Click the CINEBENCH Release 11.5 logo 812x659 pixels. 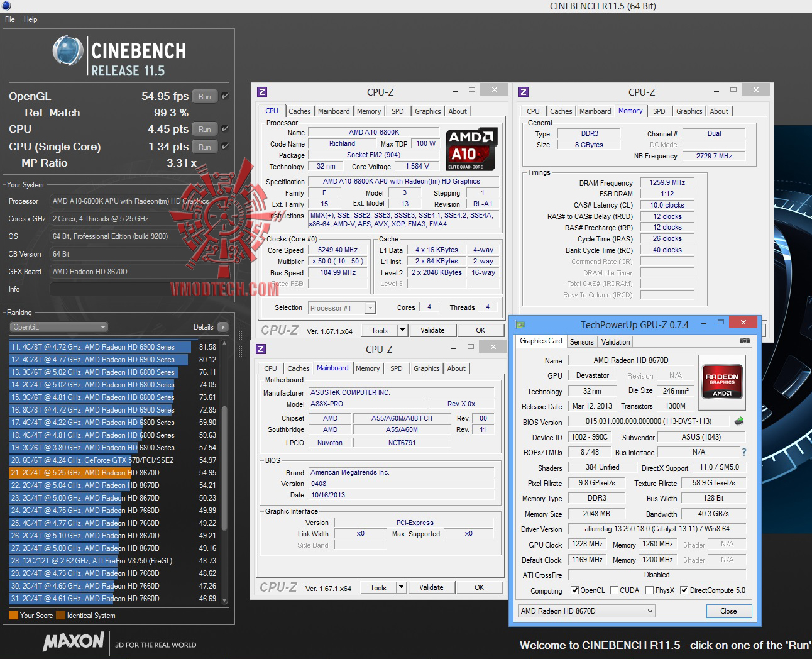coord(119,55)
